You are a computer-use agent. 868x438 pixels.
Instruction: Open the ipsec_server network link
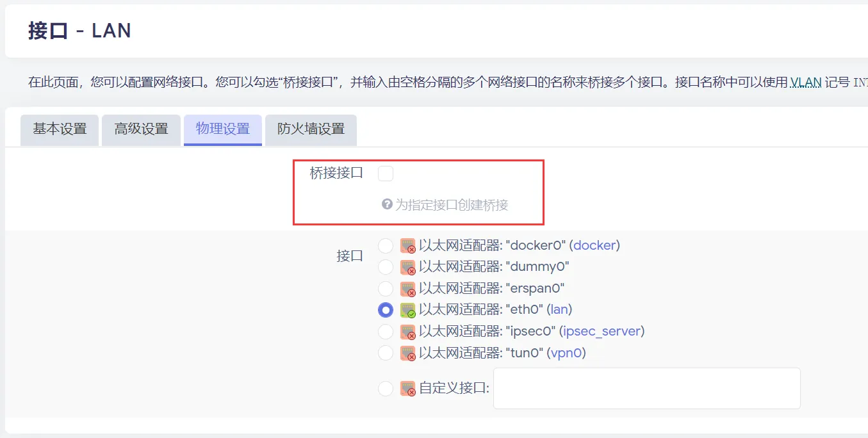coord(602,331)
